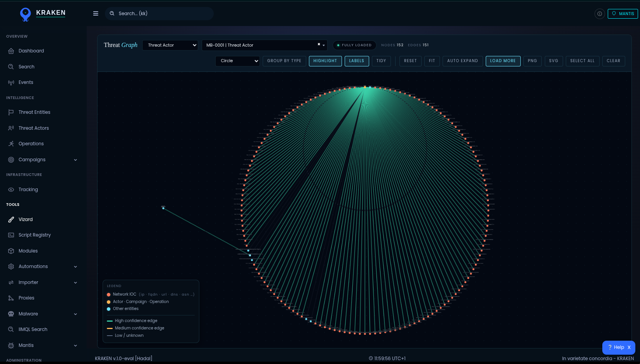The height and width of the screenshot is (364, 640).
Task: Click the Tracking eye icon
Action: [x=11, y=190]
